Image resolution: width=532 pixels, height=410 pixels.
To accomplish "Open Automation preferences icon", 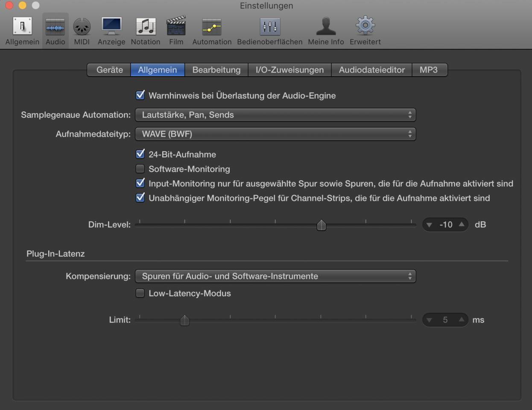I will coord(212,26).
